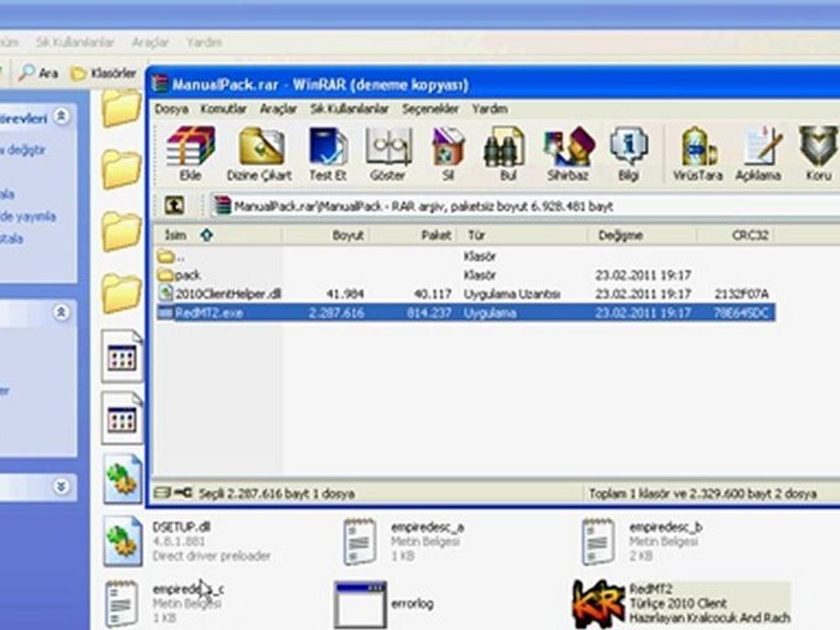Click the key icon in status bar
Screen dimensions: 840x630
[x=183, y=492]
